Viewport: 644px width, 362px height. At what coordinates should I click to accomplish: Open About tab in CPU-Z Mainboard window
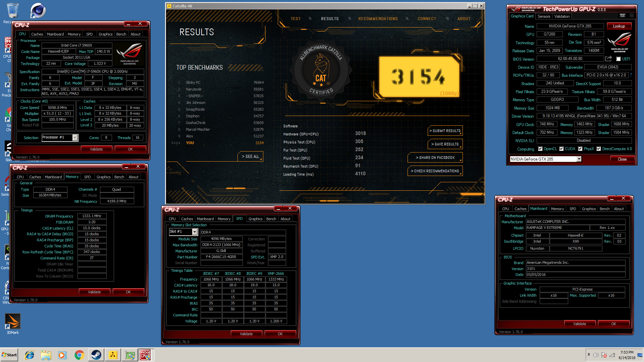click(x=619, y=209)
